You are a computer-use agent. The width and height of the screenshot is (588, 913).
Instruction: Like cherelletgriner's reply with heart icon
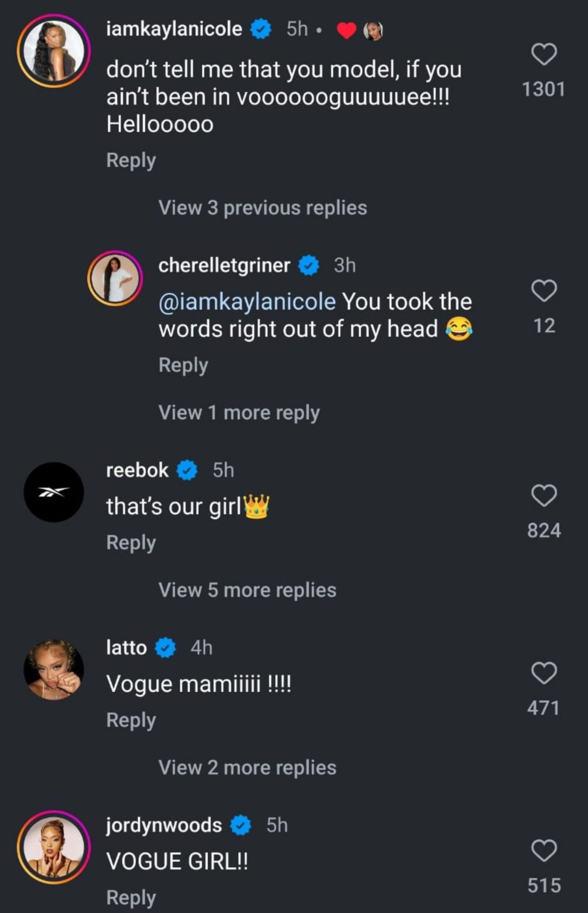[544, 291]
